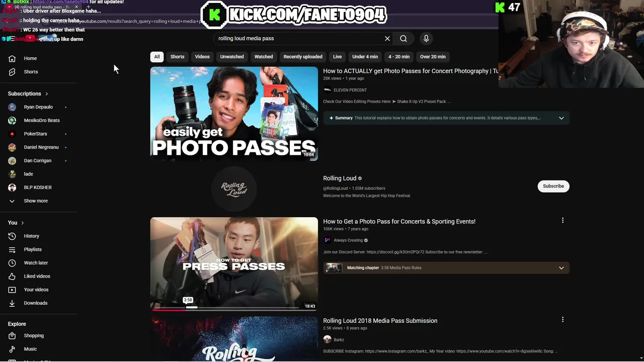644x362 pixels.
Task: Open BLP KOSHER subscription
Action: pos(39,188)
